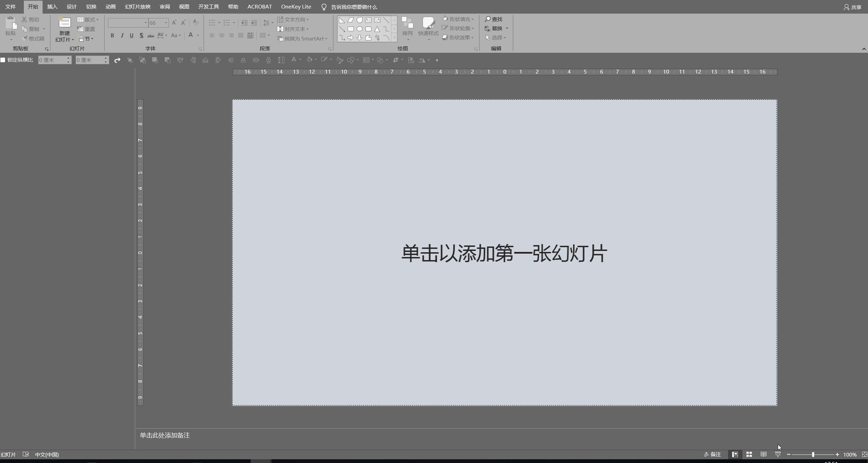Adjust the zoom slider in the status bar
The height and width of the screenshot is (463, 868).
pos(814,454)
